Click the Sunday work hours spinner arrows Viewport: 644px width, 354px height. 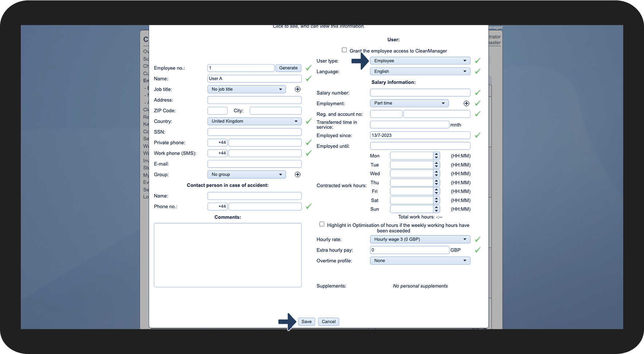click(x=436, y=209)
